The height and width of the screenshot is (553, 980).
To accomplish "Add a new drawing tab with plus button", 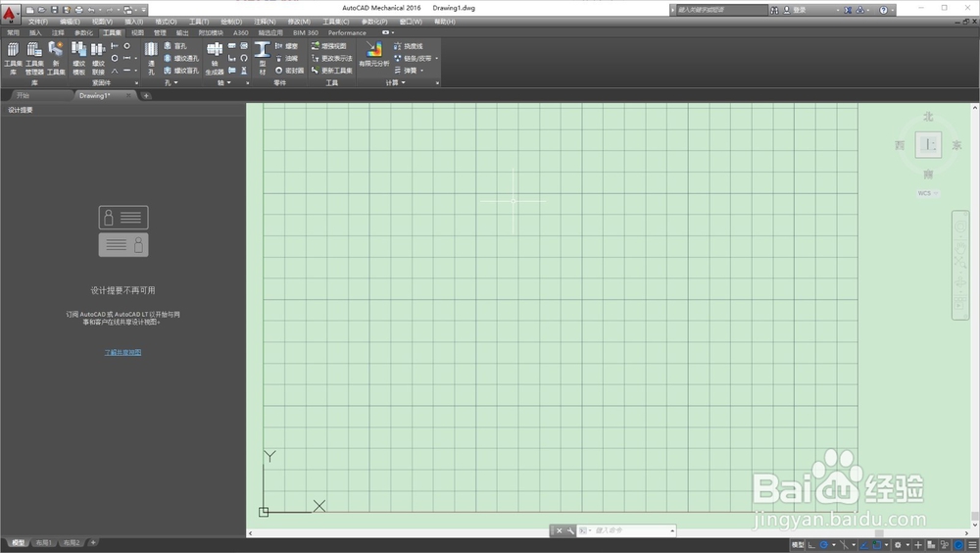I will pyautogui.click(x=146, y=96).
